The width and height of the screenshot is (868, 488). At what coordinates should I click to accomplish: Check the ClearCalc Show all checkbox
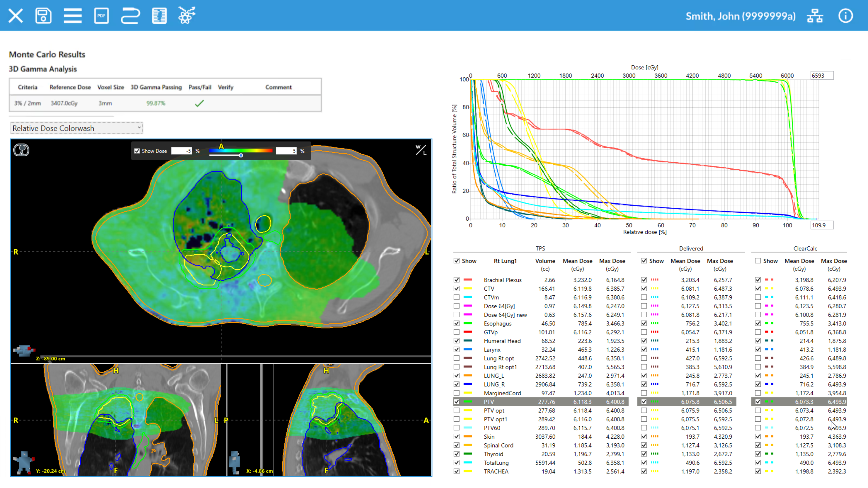758,261
